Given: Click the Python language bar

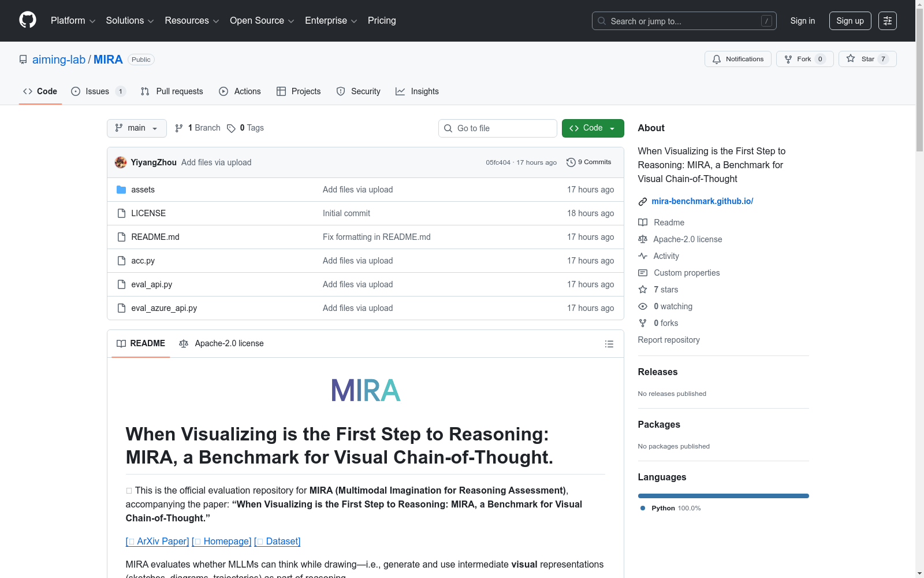Looking at the screenshot, I should click(x=724, y=496).
